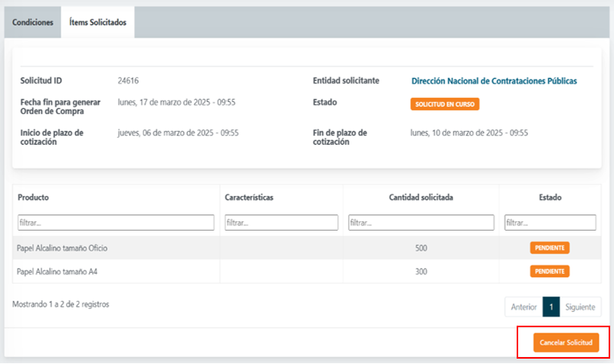
Task: Go to the Anterior page
Action: pyautogui.click(x=524, y=307)
